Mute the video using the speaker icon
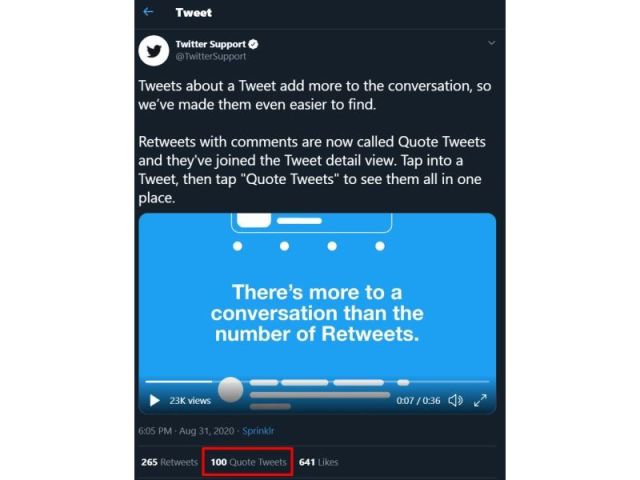 tap(455, 400)
